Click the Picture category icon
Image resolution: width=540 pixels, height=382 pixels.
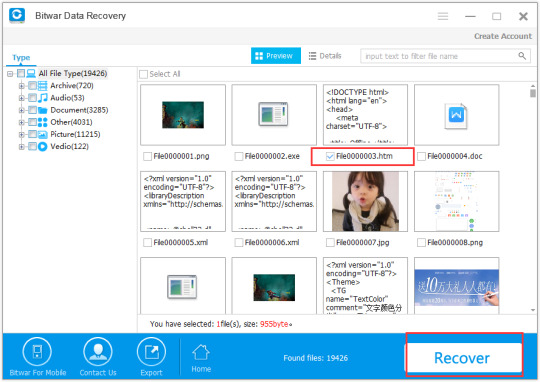[42, 134]
